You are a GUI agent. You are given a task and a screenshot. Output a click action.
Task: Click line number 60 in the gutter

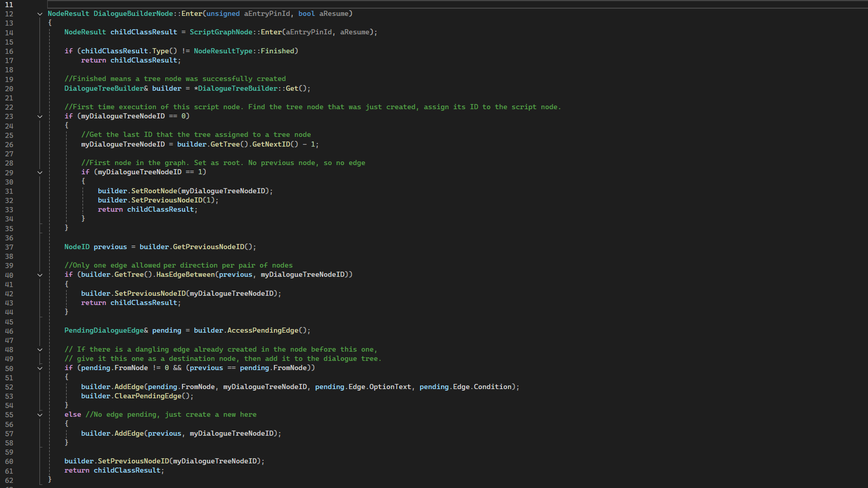tap(9, 461)
